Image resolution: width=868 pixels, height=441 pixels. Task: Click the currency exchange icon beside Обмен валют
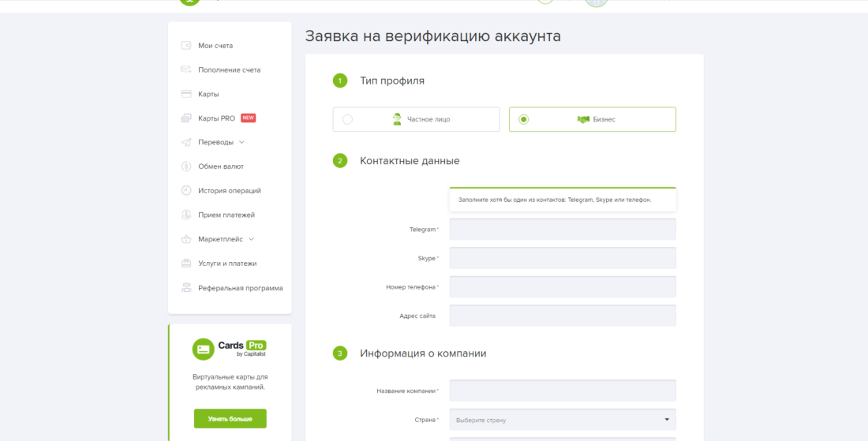tap(186, 166)
